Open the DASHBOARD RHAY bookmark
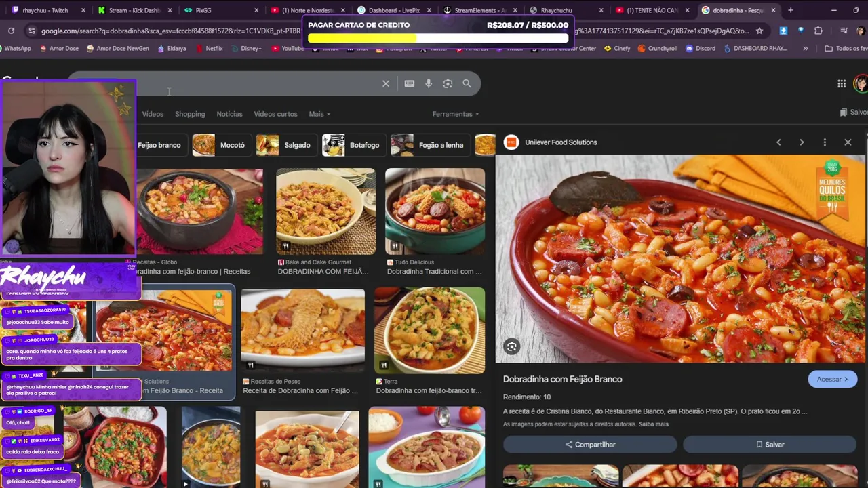The image size is (868, 488). tap(755, 48)
